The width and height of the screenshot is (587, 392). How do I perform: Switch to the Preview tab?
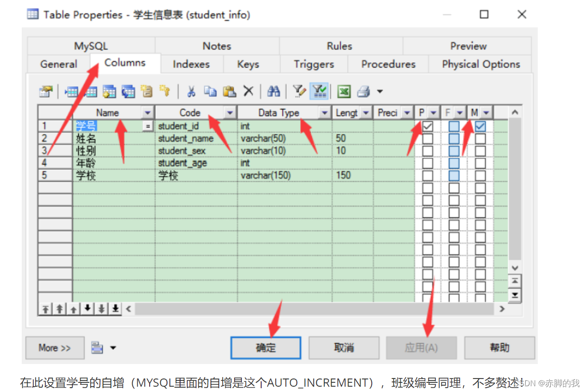[468, 46]
